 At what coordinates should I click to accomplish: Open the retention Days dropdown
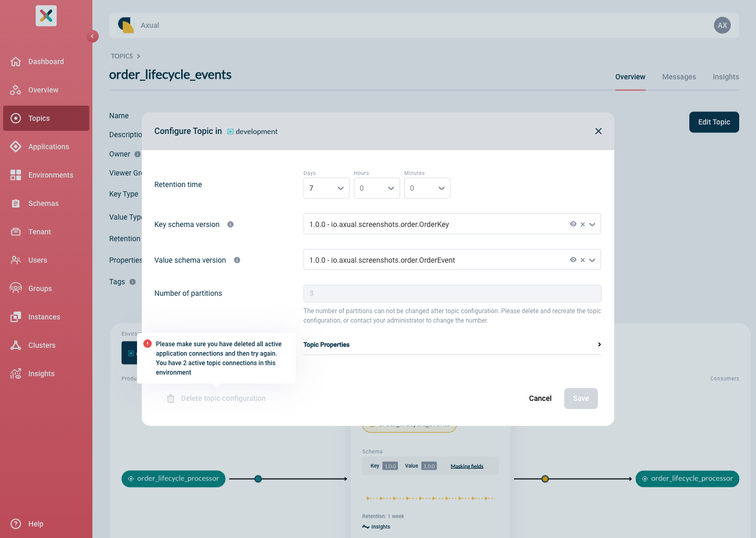[327, 188]
